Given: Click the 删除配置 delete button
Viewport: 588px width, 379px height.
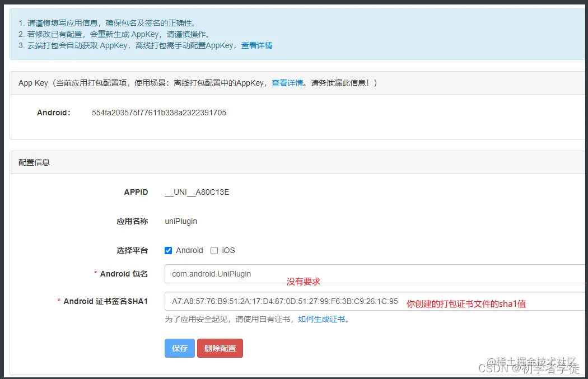Looking at the screenshot, I should click(220, 348).
